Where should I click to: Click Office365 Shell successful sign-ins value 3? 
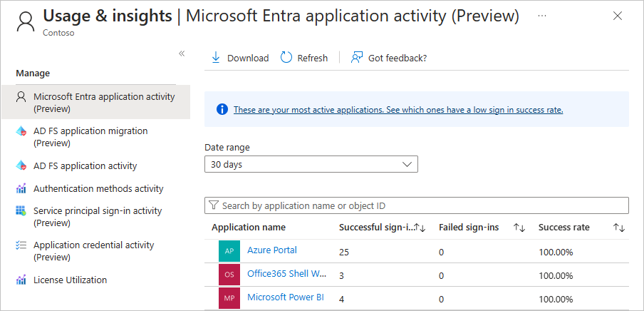click(342, 275)
